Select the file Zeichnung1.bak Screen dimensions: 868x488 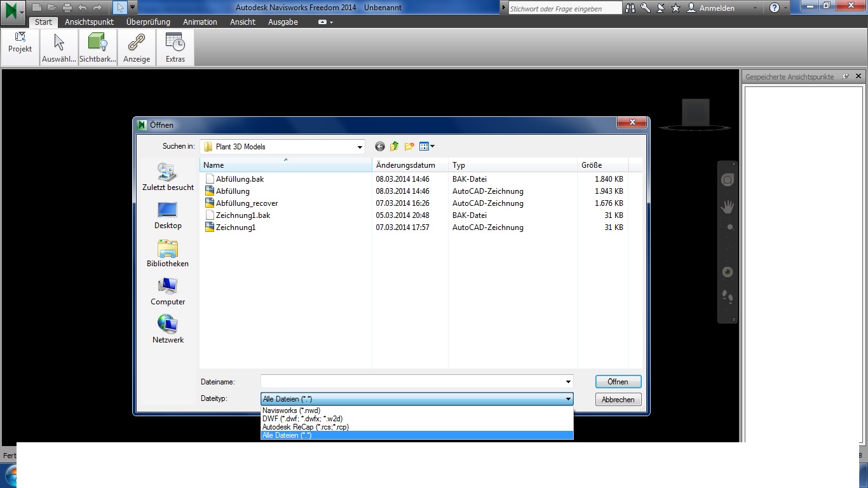pyautogui.click(x=243, y=215)
